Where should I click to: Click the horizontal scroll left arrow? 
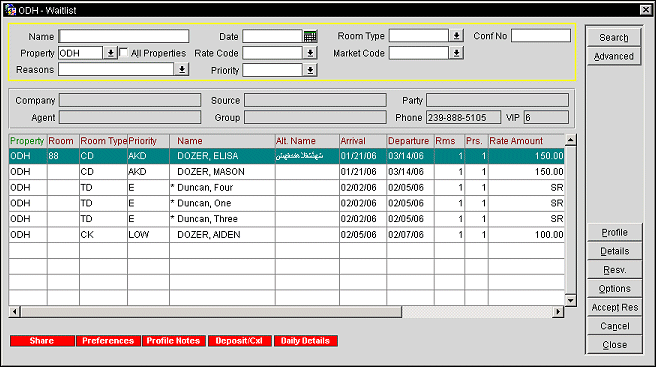[14, 312]
